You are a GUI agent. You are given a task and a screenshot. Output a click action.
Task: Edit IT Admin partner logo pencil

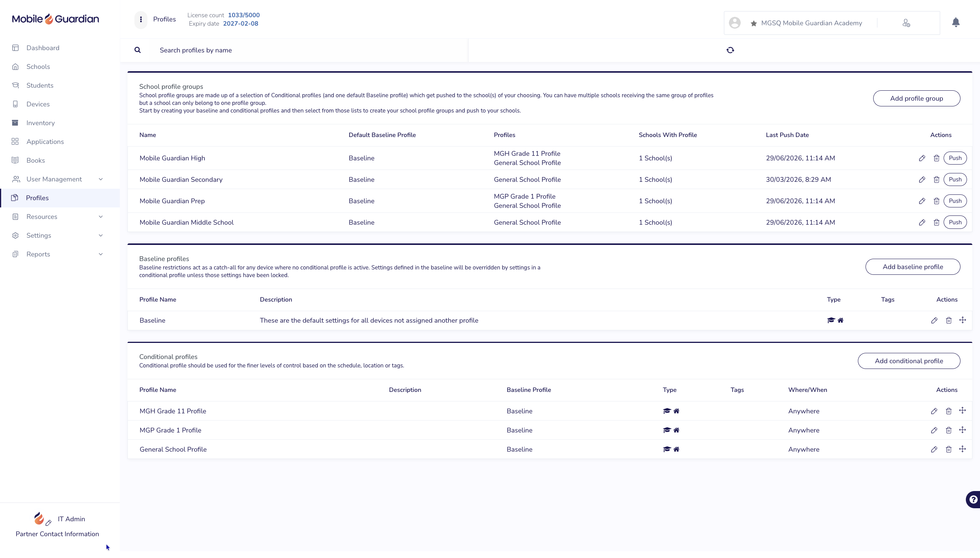click(x=48, y=523)
